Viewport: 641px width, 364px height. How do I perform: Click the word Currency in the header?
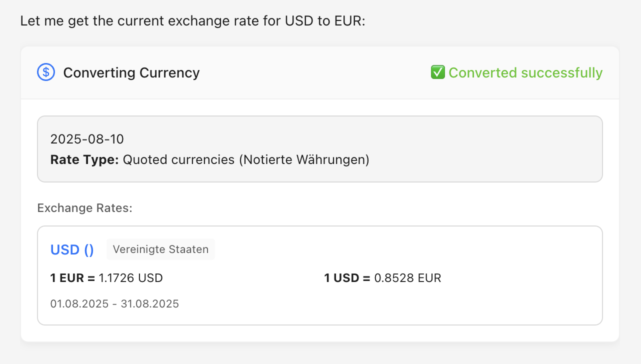(x=169, y=72)
